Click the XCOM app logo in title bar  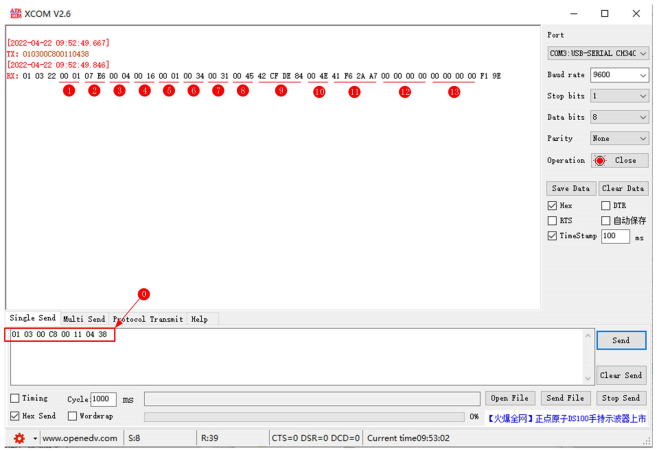(14, 13)
